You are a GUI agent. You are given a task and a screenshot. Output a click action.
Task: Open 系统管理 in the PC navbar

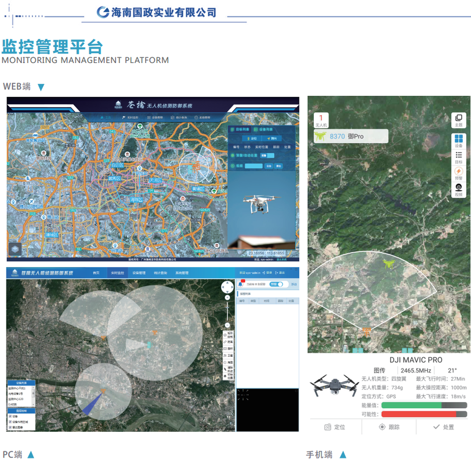pos(182,273)
